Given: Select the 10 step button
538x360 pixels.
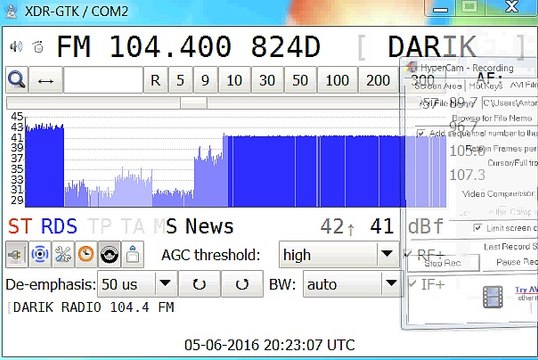Looking at the screenshot, I should 234,80.
